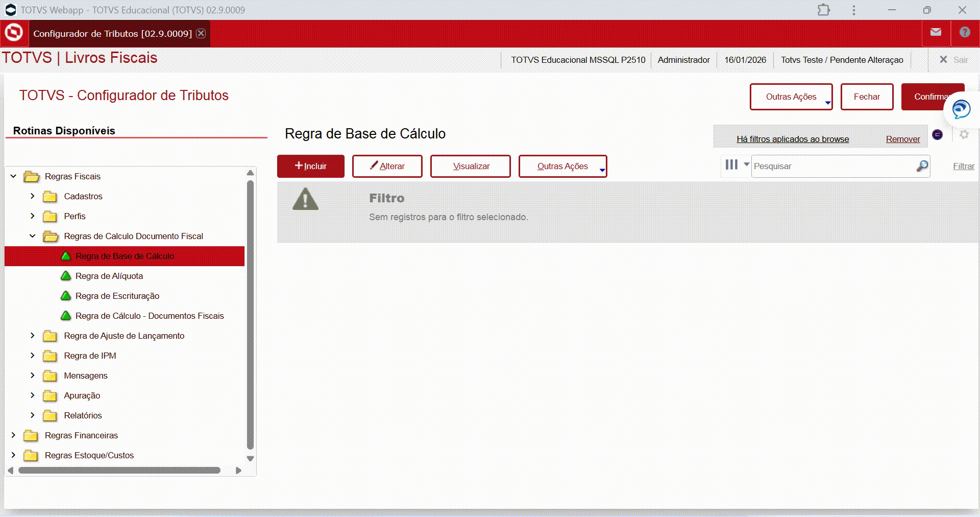The width and height of the screenshot is (980, 517).
Task: Expand the Cadastros tree node
Action: [x=32, y=196]
